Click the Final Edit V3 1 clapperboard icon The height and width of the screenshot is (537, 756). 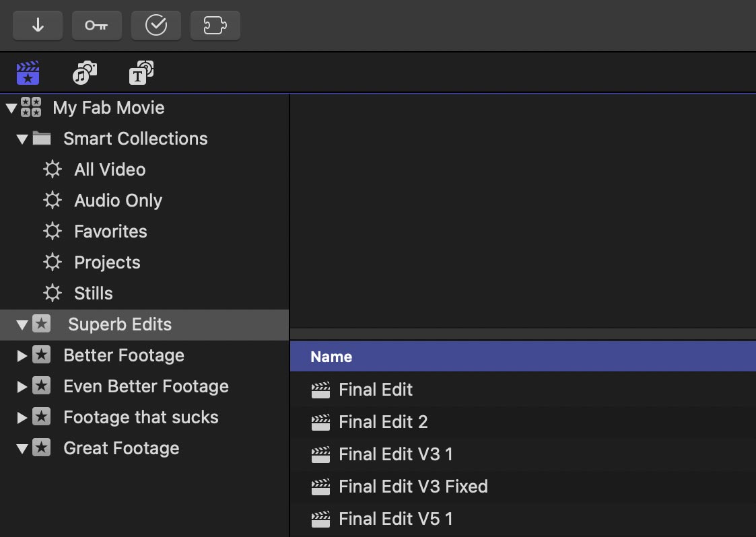320,454
